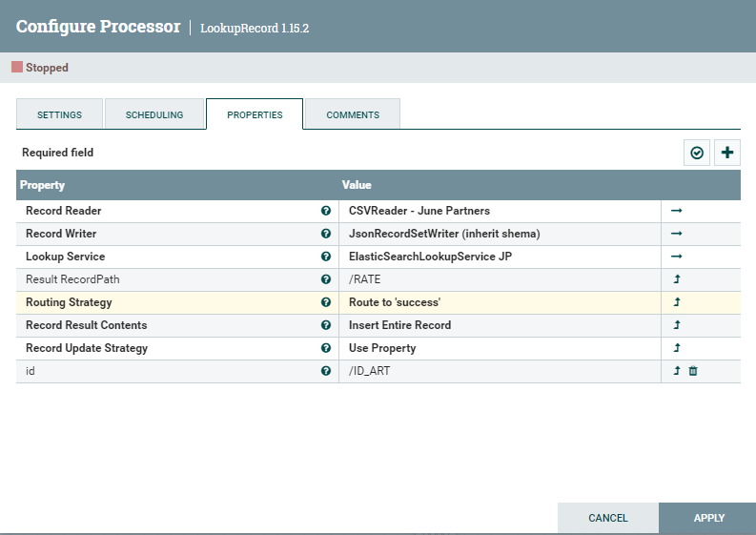Convert id property to parameter arrow
Screen dimensions: 756x535
point(677,371)
